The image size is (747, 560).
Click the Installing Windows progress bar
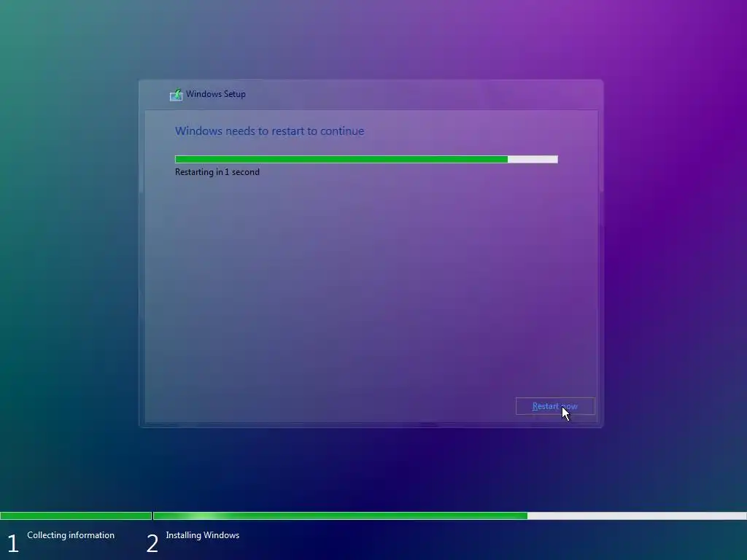pos(449,516)
